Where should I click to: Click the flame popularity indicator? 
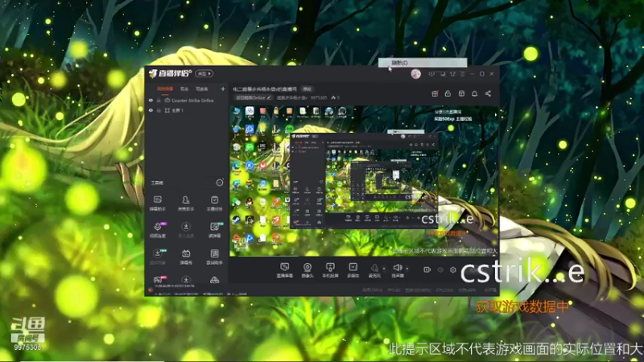point(335,97)
